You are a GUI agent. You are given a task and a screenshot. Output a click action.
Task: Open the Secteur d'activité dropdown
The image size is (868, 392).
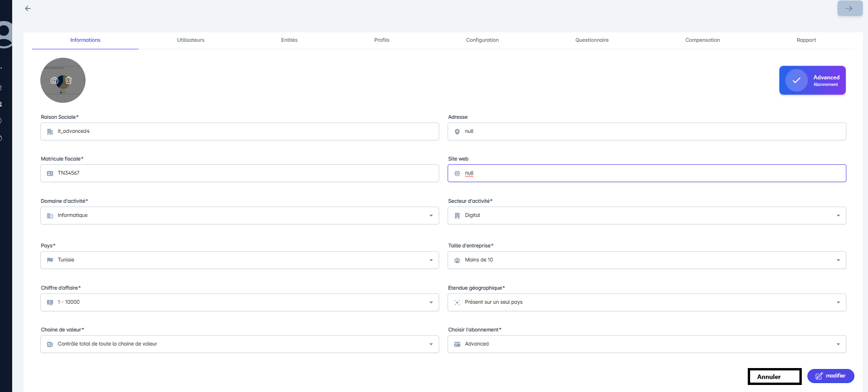pyautogui.click(x=838, y=215)
